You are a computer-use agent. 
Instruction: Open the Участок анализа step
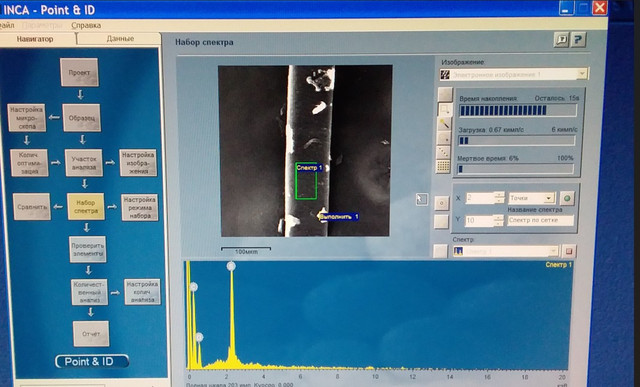coord(84,163)
